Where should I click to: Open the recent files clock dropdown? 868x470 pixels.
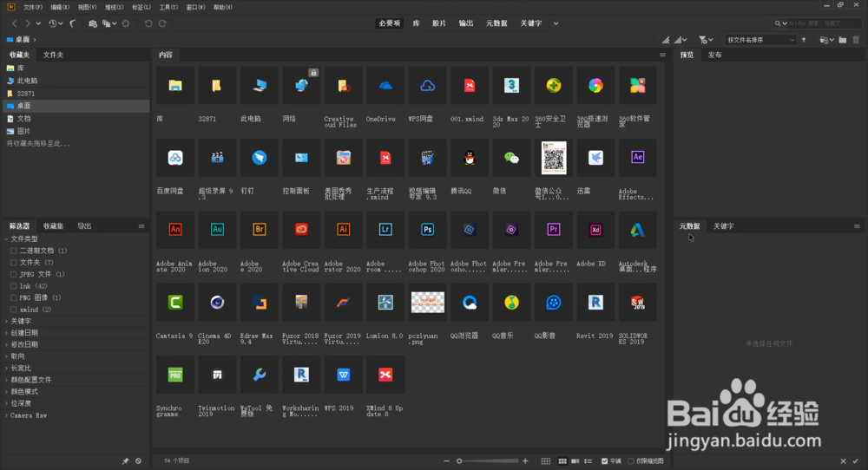(56, 23)
